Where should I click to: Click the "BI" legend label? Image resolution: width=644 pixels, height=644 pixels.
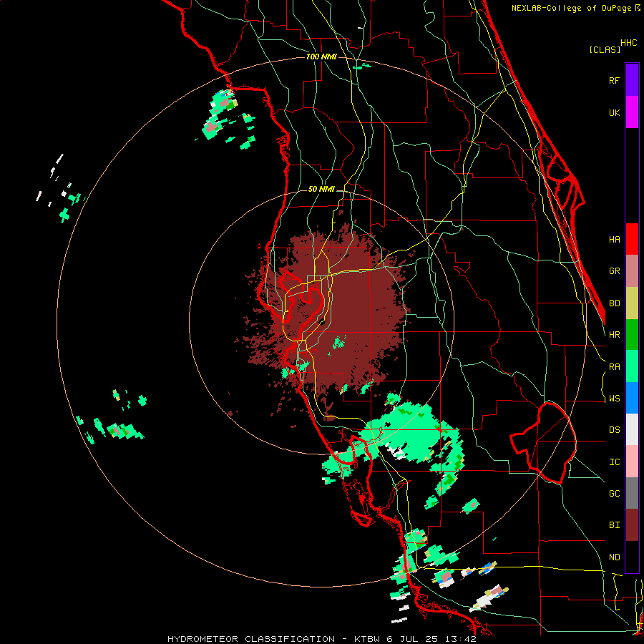(614, 525)
